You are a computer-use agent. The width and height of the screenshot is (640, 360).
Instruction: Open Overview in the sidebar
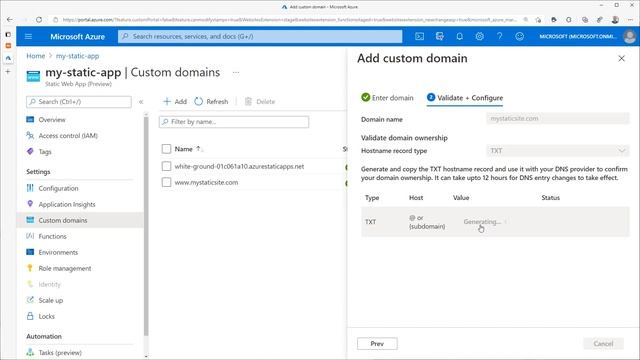coord(52,120)
